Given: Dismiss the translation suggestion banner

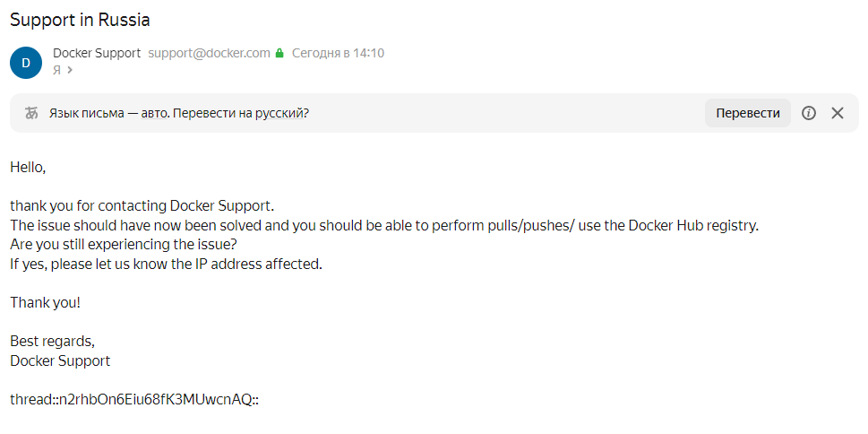Looking at the screenshot, I should 838,113.
